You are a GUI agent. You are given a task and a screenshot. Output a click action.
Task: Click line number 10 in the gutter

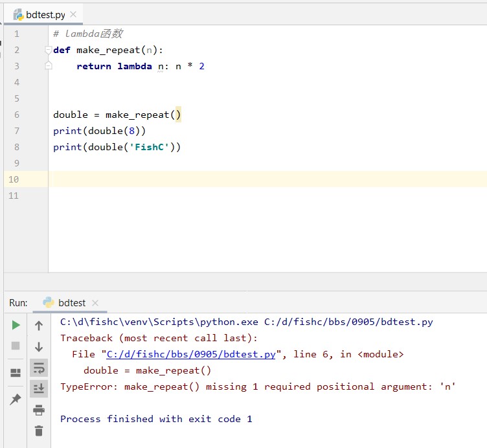point(14,179)
